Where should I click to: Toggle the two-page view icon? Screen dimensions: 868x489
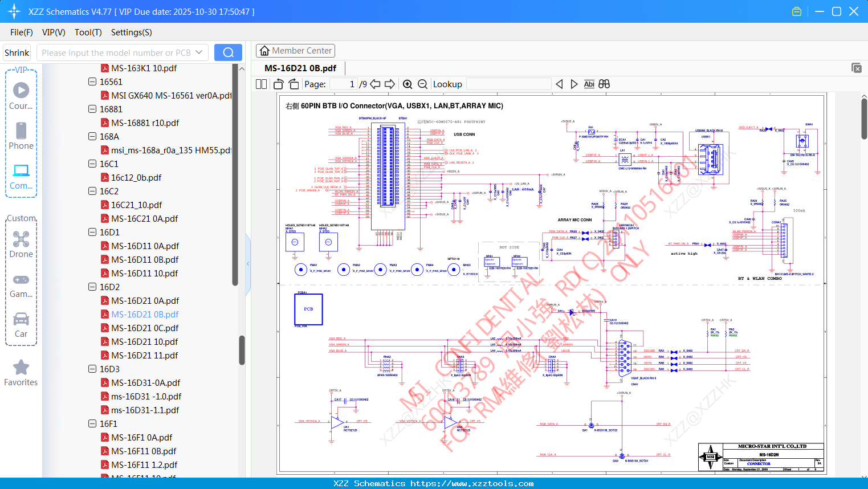tap(262, 84)
